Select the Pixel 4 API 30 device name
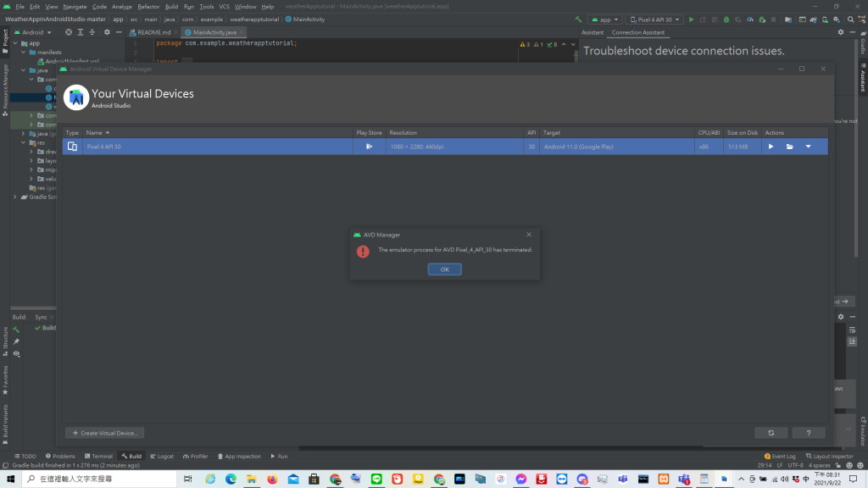The width and height of the screenshot is (868, 488). click(x=103, y=147)
